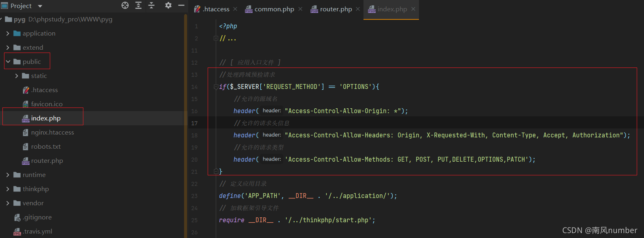
Task: Click the expand all icon in Project panel
Action: [138, 5]
